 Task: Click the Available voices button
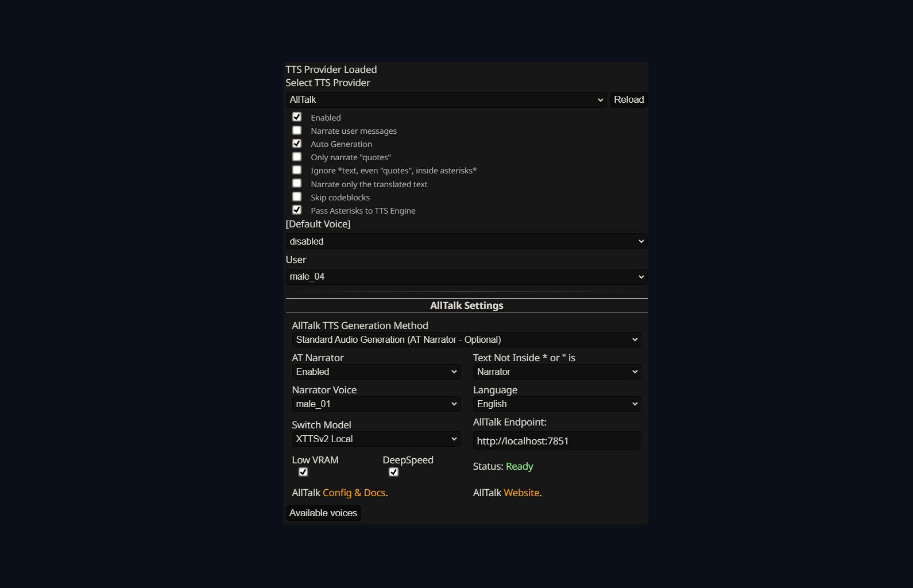point(323,513)
